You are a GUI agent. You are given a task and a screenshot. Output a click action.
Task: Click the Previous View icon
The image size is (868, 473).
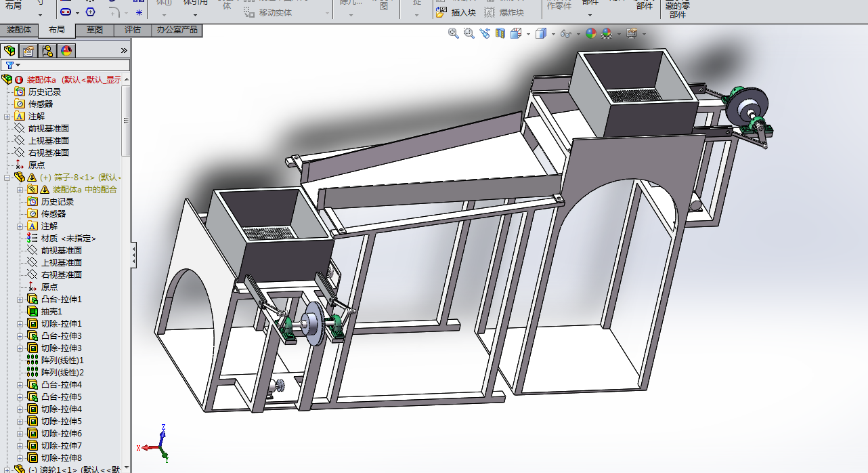pos(485,33)
